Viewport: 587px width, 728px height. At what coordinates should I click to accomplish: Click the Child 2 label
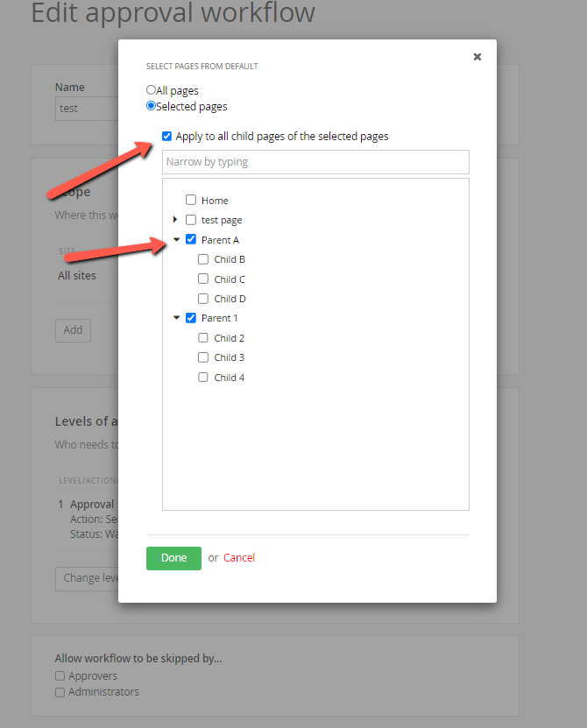click(x=229, y=338)
